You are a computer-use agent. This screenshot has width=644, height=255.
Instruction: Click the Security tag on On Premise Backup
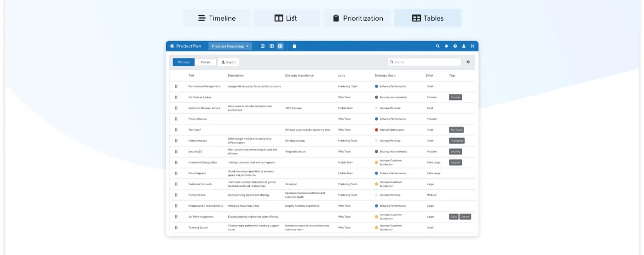[x=455, y=97]
